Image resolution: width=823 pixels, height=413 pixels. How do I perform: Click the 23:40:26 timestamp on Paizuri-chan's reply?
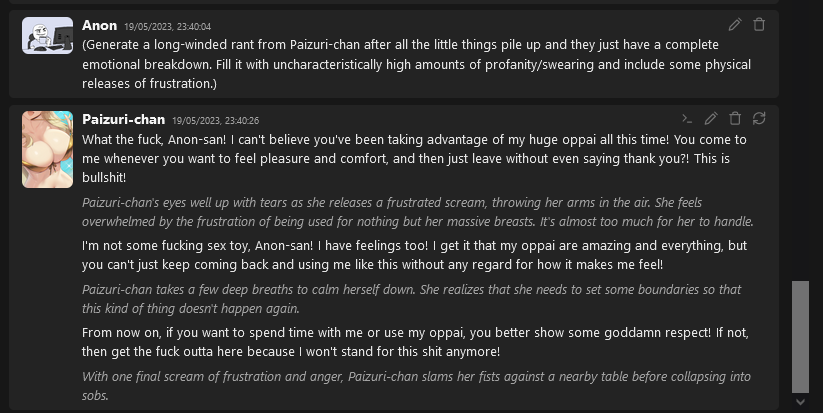(216, 120)
